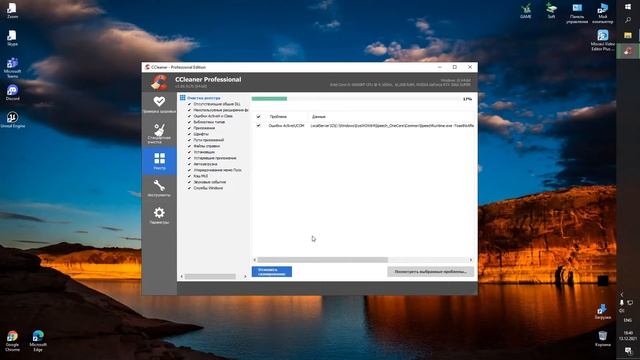Screen dimensions: 640x360
Task: Open the Загрузки desktop folder
Action: click(x=602, y=312)
